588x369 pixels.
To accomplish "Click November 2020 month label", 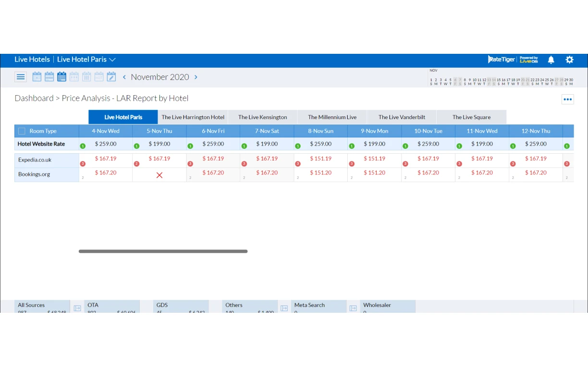I will [160, 77].
